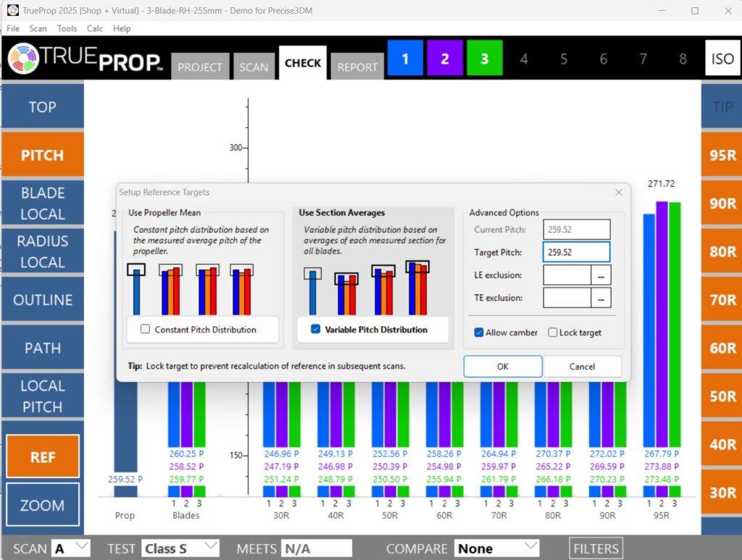Select the purple blade 2 button
The width and height of the screenshot is (742, 560).
[445, 59]
